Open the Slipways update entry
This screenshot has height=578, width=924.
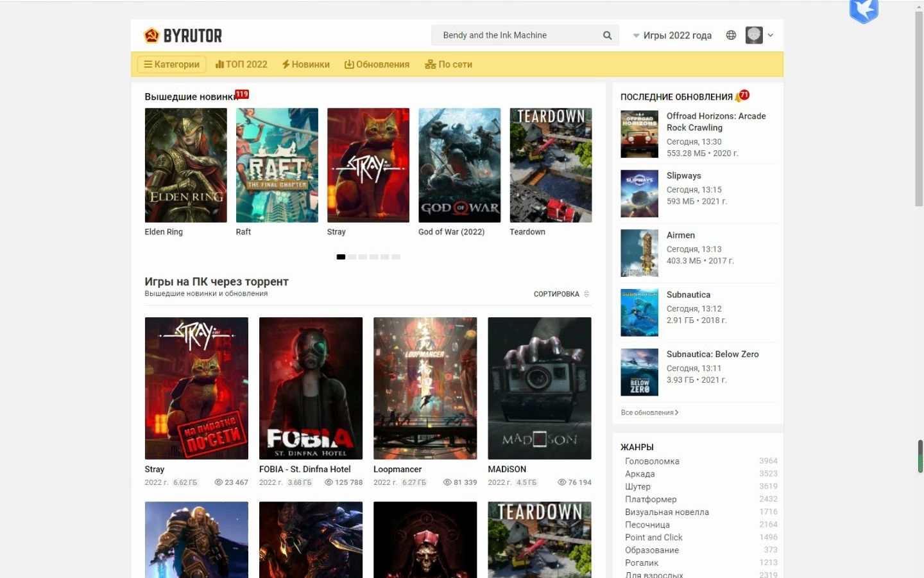(683, 175)
